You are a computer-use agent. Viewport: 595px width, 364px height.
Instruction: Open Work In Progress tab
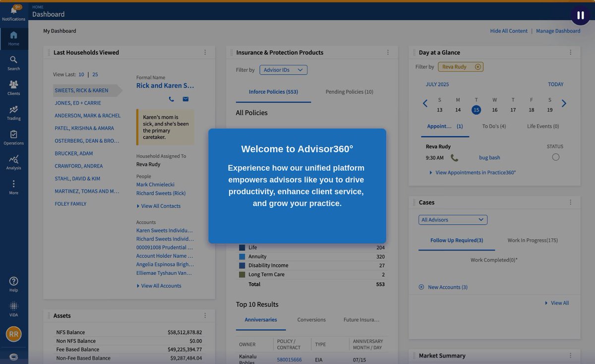point(533,241)
